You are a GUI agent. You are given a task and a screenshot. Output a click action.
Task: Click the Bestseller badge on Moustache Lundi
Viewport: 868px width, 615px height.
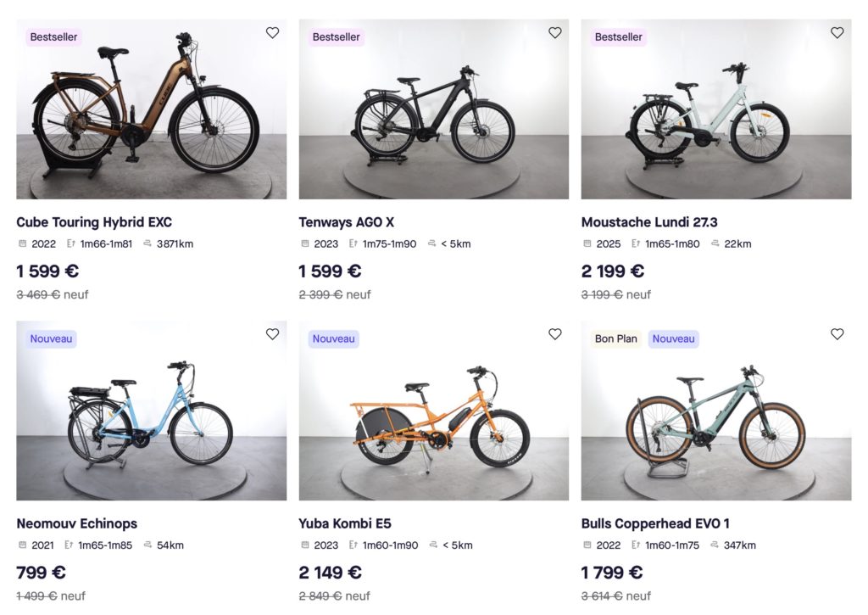pyautogui.click(x=618, y=37)
